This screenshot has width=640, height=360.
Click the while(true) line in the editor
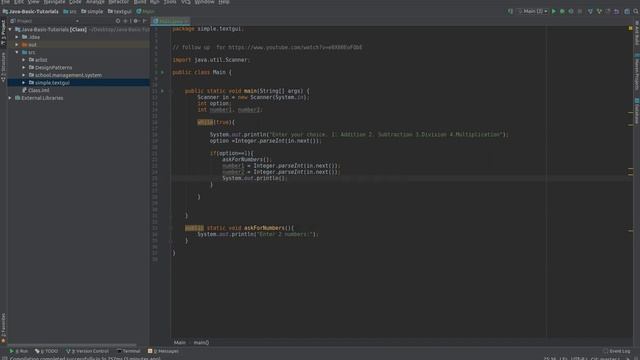pos(216,122)
